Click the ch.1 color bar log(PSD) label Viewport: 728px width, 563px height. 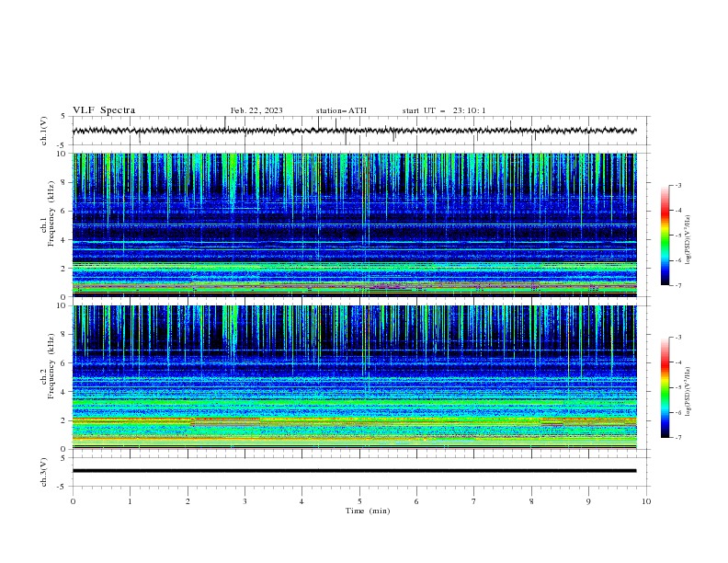[x=688, y=240]
